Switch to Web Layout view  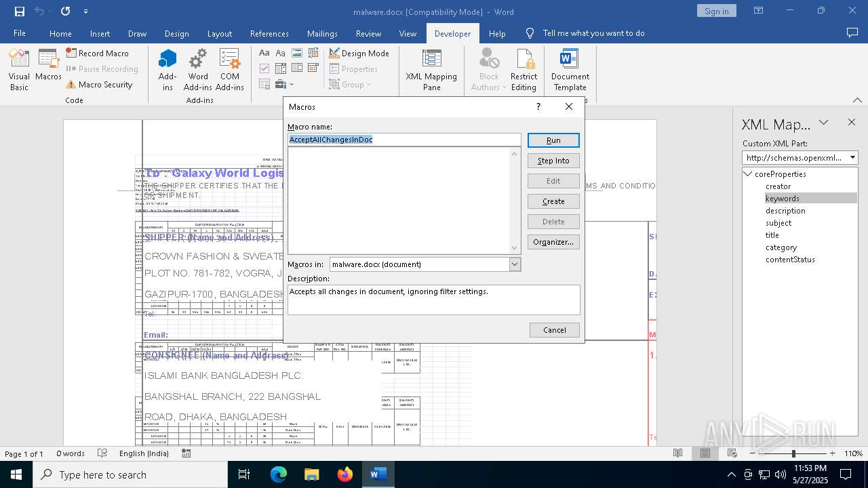pos(732,453)
